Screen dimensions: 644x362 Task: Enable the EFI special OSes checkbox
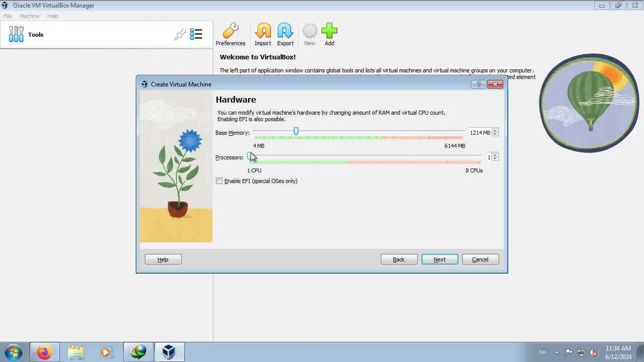219,181
